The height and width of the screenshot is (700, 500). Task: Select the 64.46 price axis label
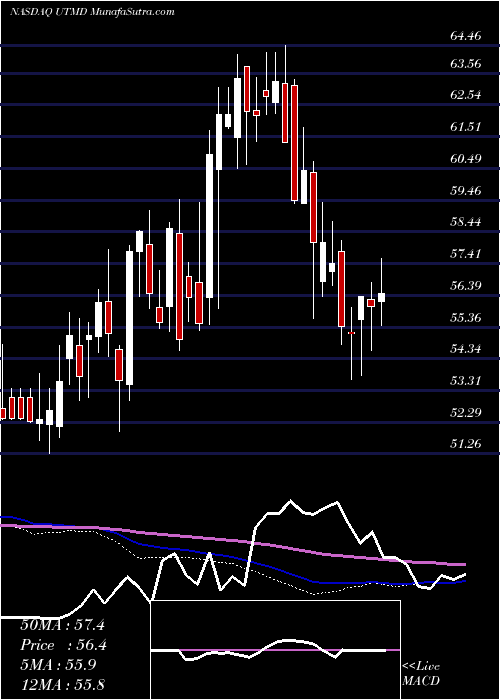466,35
